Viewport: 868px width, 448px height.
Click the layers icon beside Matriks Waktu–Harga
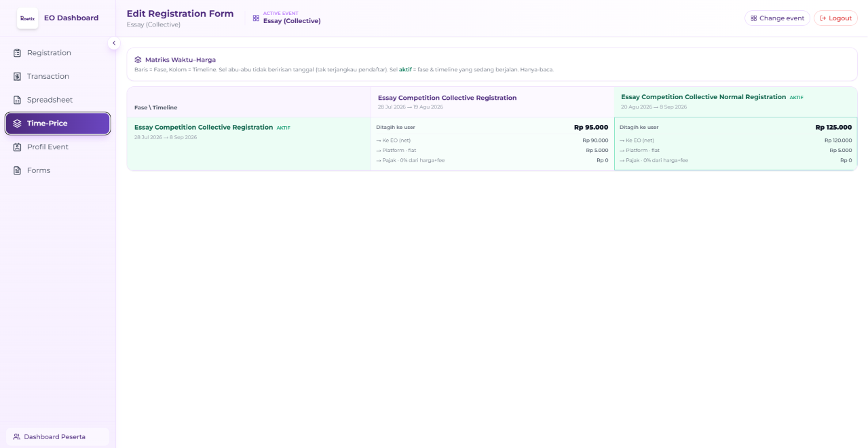[x=138, y=60]
